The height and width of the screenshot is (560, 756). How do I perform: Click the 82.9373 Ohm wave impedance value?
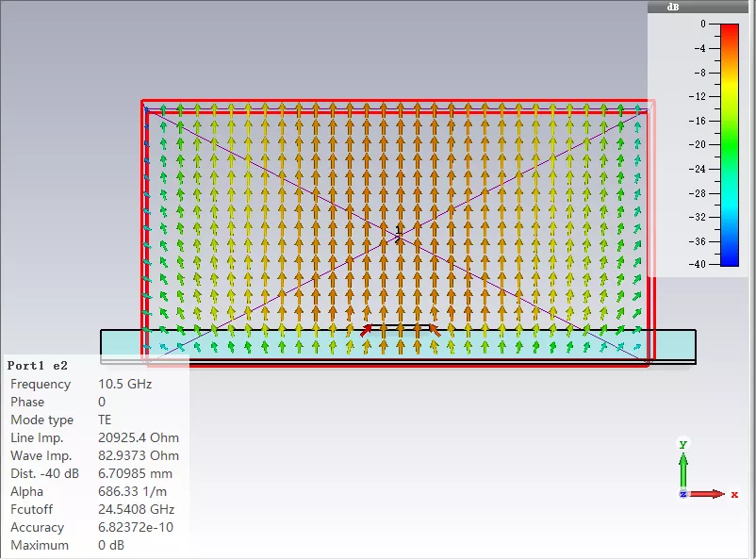[x=139, y=455]
